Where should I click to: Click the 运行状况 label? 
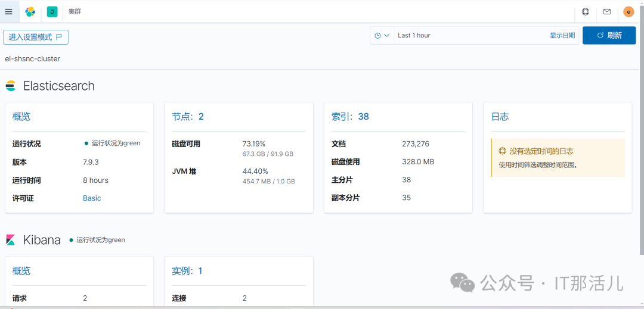click(26, 144)
